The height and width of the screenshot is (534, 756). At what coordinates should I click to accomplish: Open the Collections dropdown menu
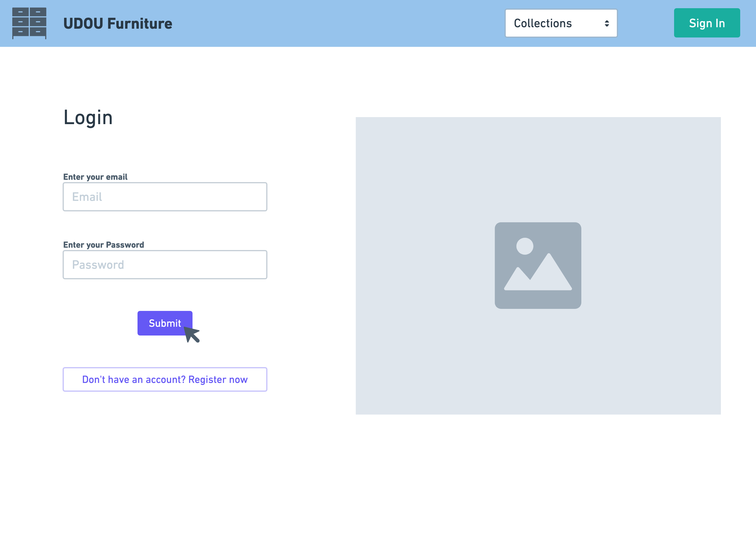[561, 23]
